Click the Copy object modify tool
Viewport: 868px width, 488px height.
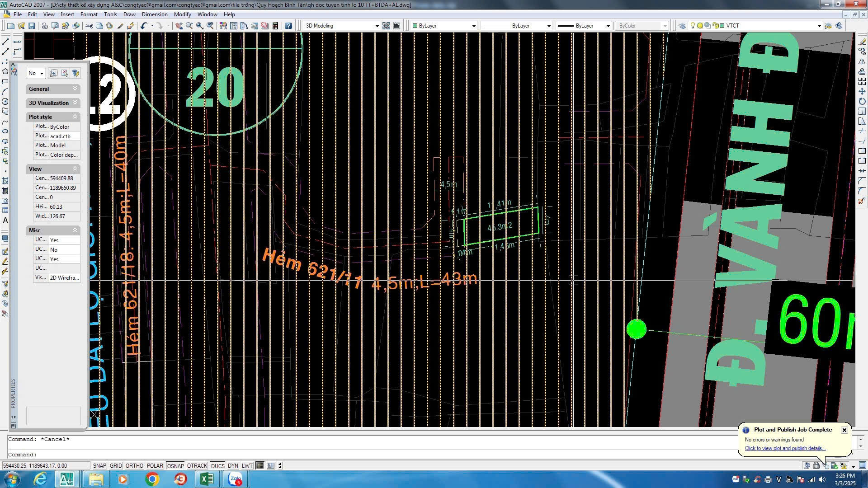coord(862,52)
